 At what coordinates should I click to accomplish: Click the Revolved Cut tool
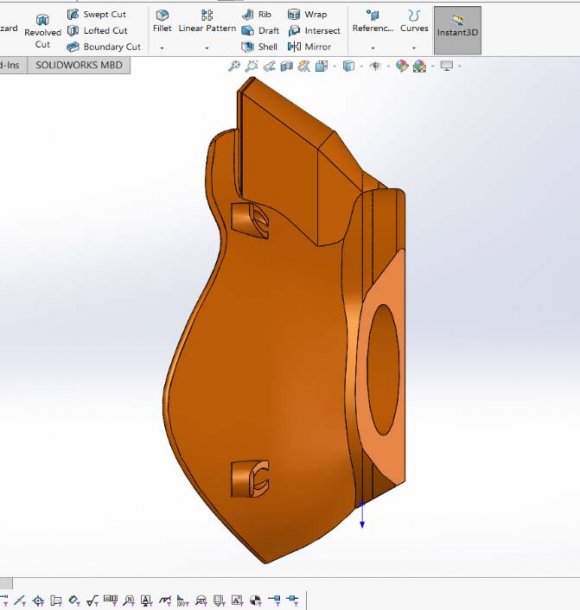tap(42, 32)
